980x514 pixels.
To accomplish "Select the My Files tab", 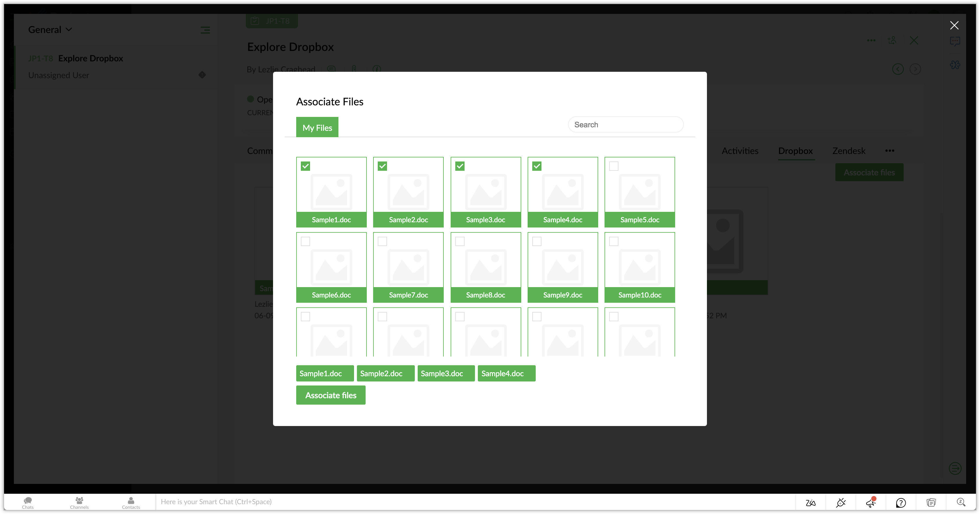I will pyautogui.click(x=317, y=128).
